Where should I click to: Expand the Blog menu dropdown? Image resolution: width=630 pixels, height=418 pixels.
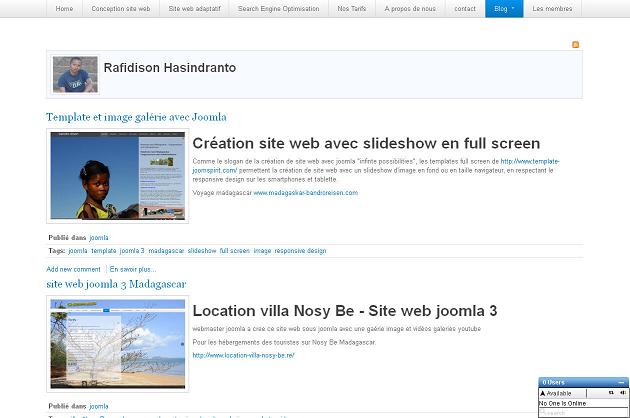click(x=504, y=8)
